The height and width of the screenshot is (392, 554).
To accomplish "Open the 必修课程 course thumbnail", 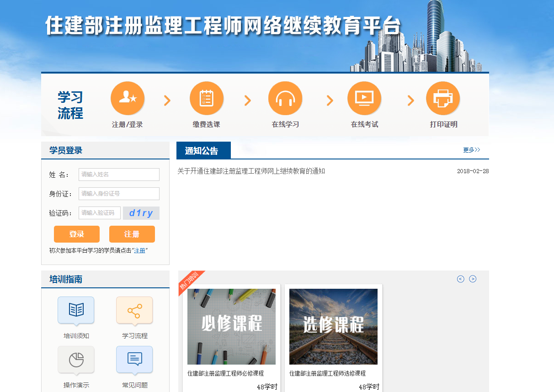I will [x=231, y=326].
